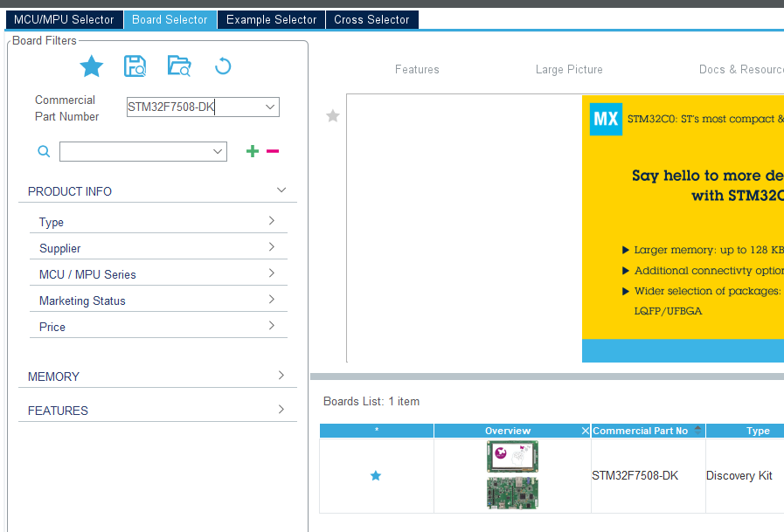Toggle the gray favorite star beside the preview

[x=333, y=116]
